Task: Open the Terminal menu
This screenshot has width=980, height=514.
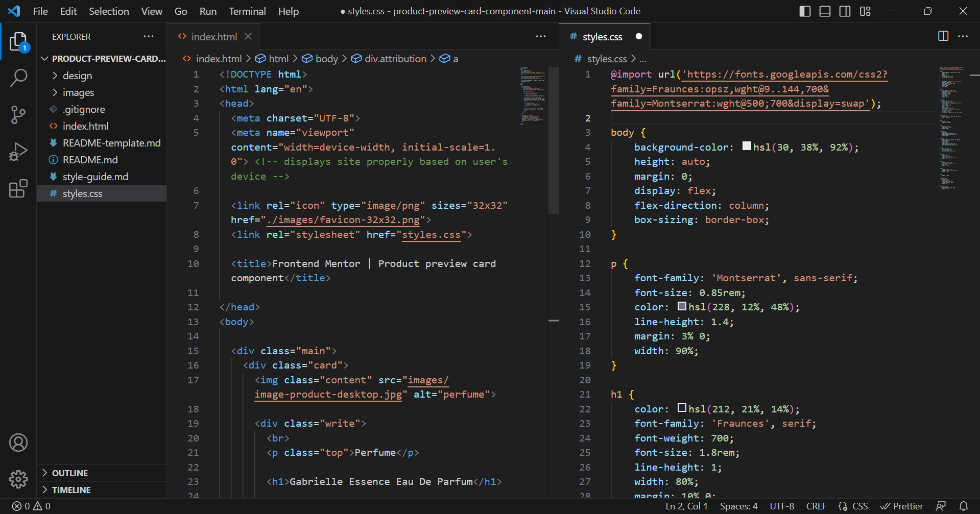Action: click(x=247, y=11)
